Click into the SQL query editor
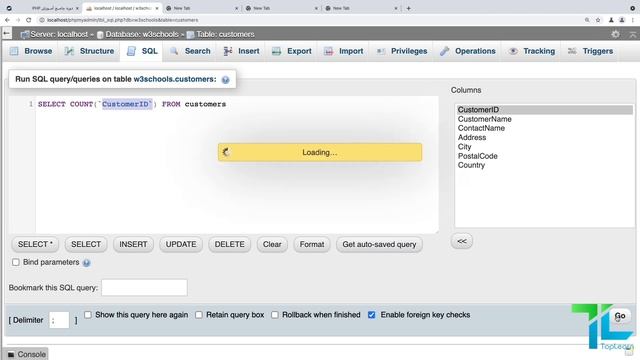Image resolution: width=640 pixels, height=360 pixels. (237, 164)
